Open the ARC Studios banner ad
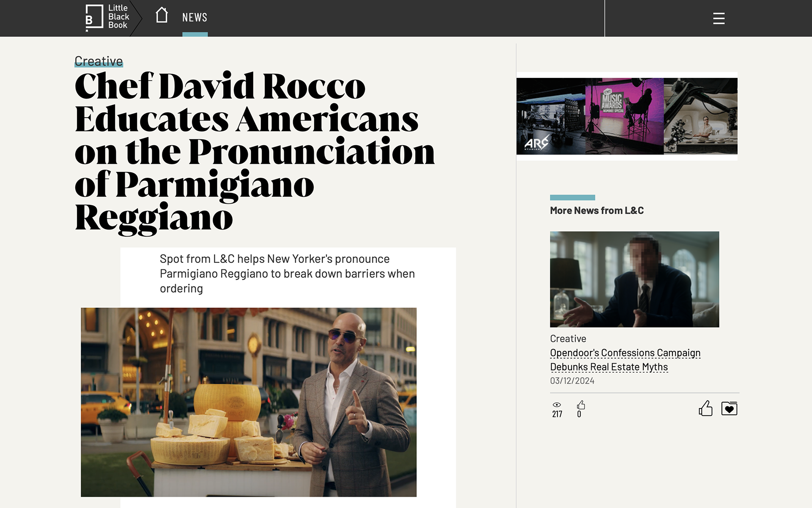Image resolution: width=812 pixels, height=508 pixels. click(627, 116)
